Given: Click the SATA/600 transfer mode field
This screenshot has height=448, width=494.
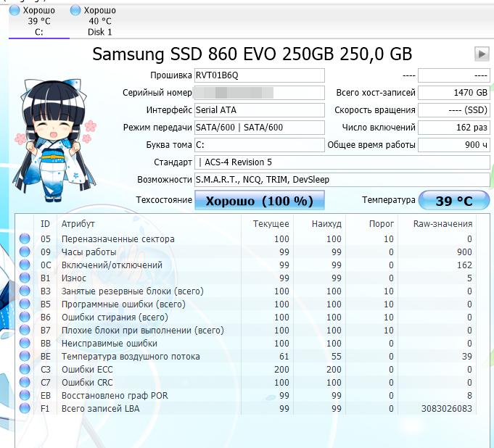Looking at the screenshot, I should point(259,128).
